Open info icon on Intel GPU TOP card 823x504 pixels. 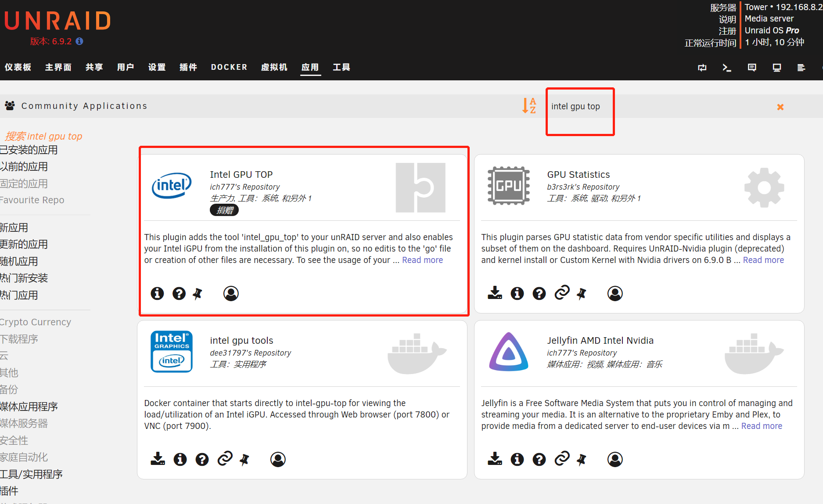(157, 293)
